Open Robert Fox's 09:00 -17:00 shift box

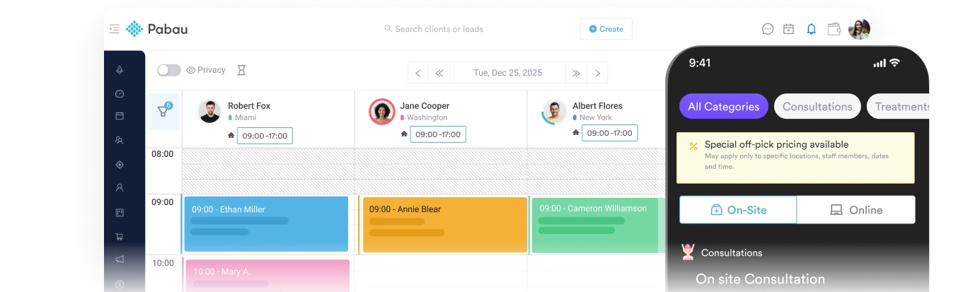(265, 136)
